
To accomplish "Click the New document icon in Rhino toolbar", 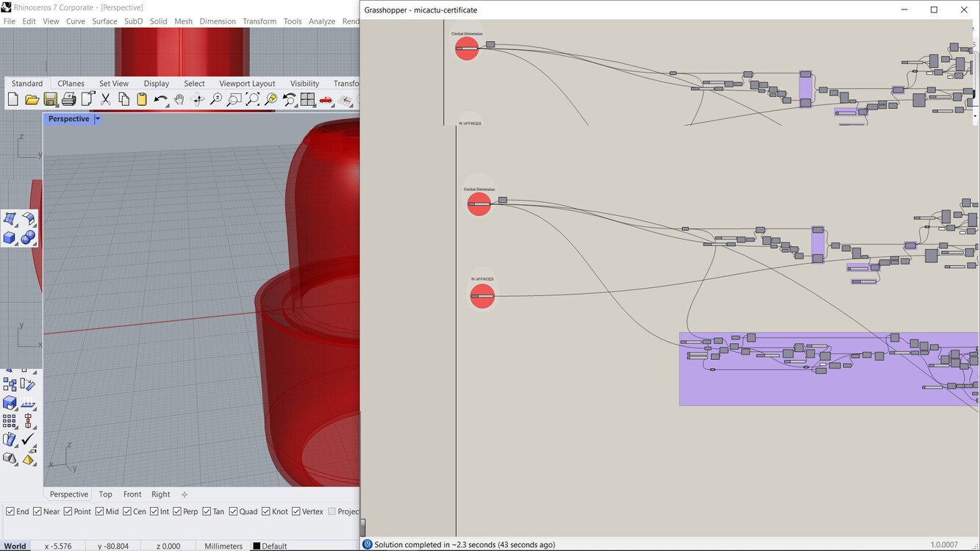I will [13, 99].
